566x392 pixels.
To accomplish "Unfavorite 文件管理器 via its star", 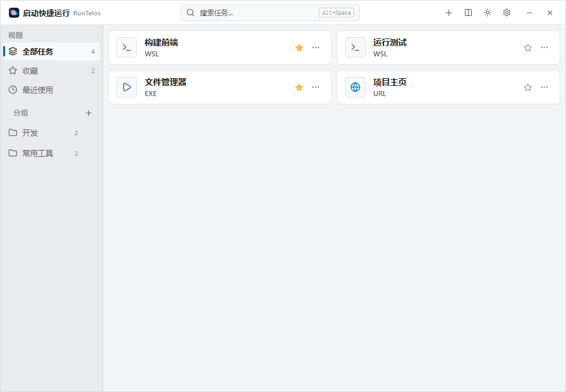I will tap(299, 87).
